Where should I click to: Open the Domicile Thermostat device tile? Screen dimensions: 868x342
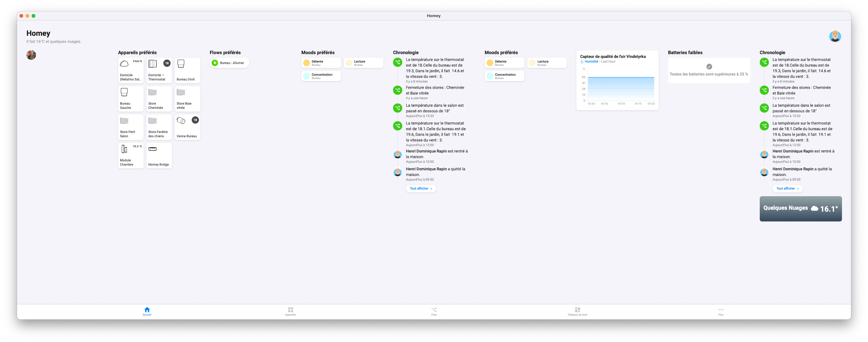click(x=159, y=70)
